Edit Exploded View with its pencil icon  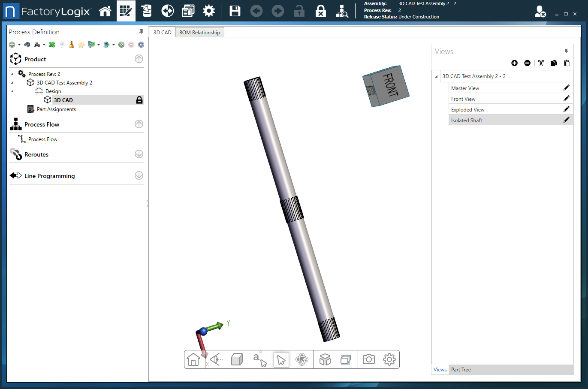click(566, 109)
